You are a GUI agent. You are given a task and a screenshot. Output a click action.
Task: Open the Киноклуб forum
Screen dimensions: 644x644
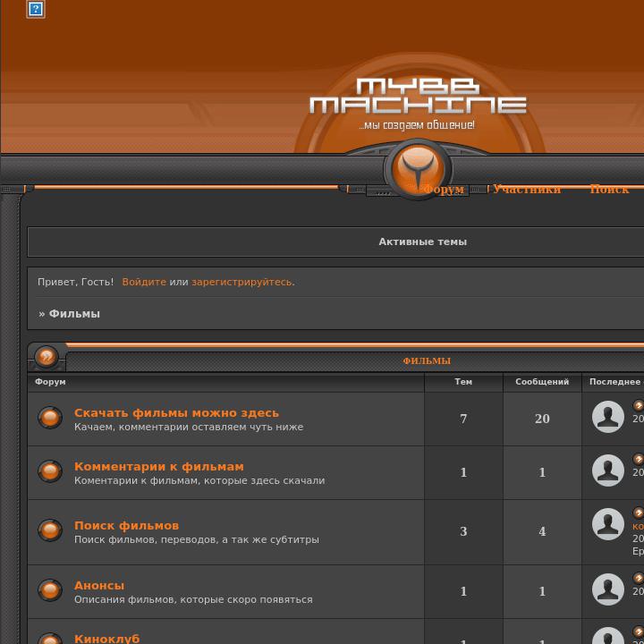[x=106, y=639]
